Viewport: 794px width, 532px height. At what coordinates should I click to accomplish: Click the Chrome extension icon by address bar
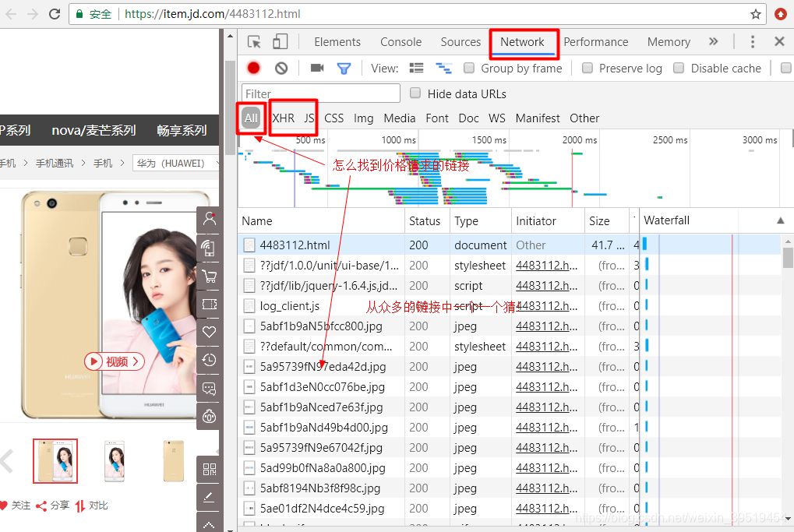coord(781,14)
